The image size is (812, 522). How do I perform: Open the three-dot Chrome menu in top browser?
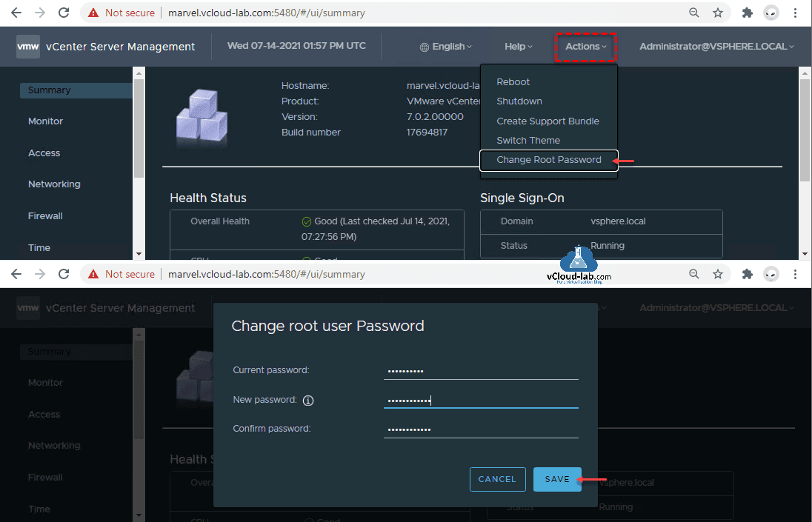coord(796,13)
